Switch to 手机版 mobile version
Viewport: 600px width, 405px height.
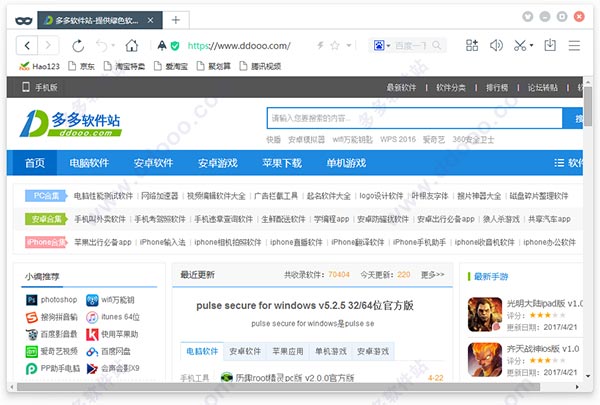pos(40,87)
